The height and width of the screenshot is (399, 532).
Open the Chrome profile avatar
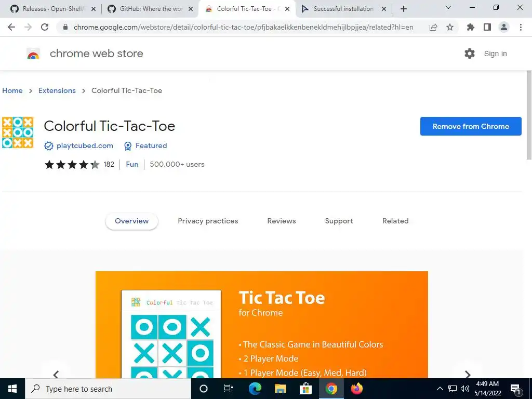tap(504, 27)
